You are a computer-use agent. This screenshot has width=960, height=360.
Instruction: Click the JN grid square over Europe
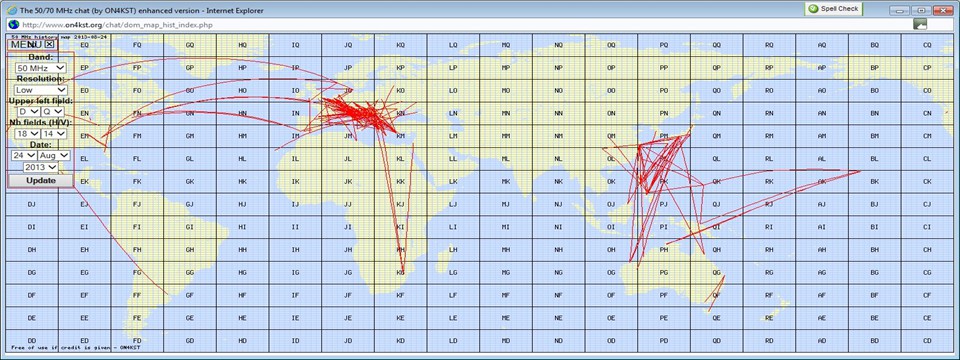click(348, 113)
